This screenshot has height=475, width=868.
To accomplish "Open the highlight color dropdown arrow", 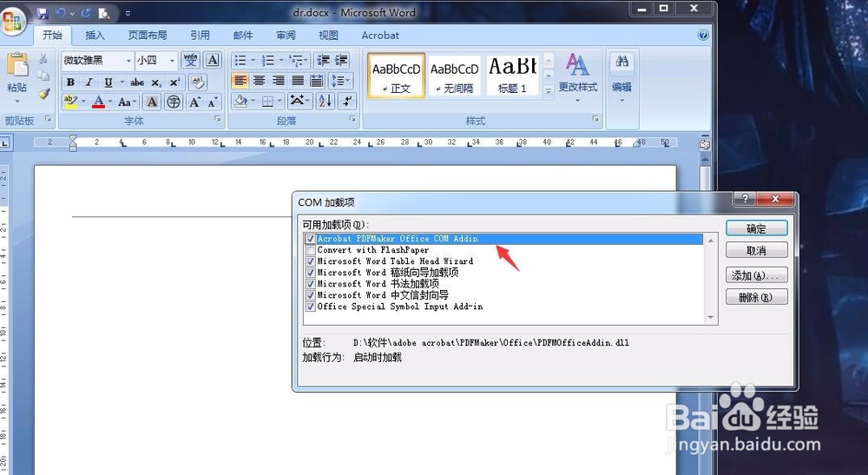I will [83, 102].
